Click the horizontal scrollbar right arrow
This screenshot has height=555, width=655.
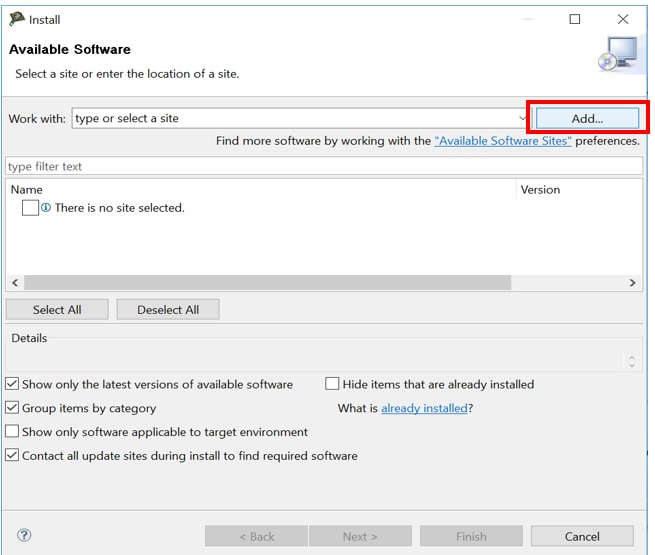click(632, 283)
